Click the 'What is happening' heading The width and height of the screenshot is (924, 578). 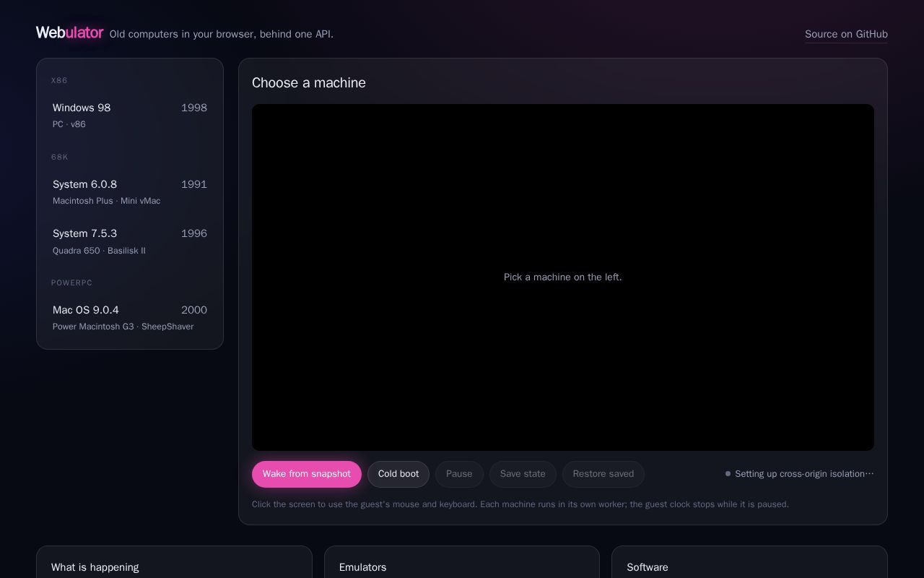(95, 567)
